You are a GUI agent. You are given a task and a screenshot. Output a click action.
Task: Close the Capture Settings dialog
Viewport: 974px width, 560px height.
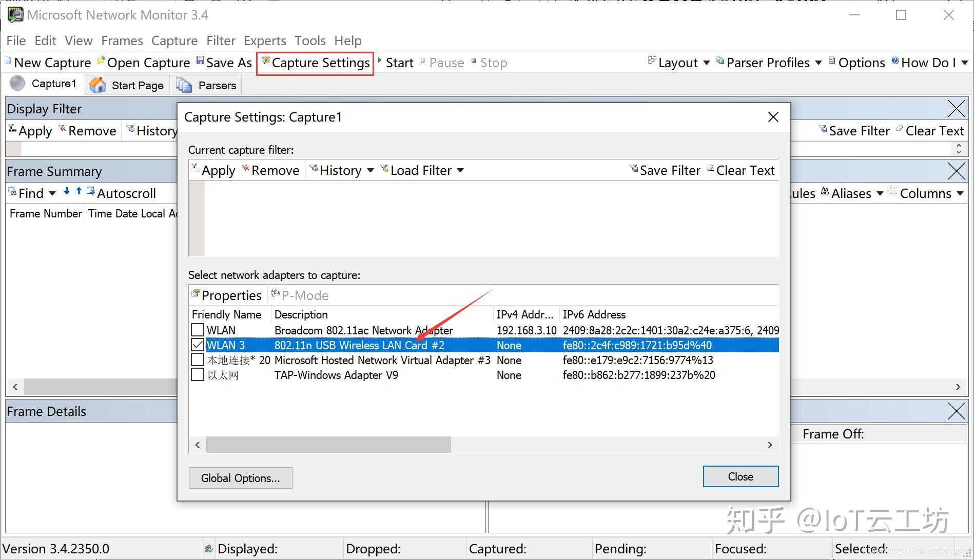[x=740, y=476]
